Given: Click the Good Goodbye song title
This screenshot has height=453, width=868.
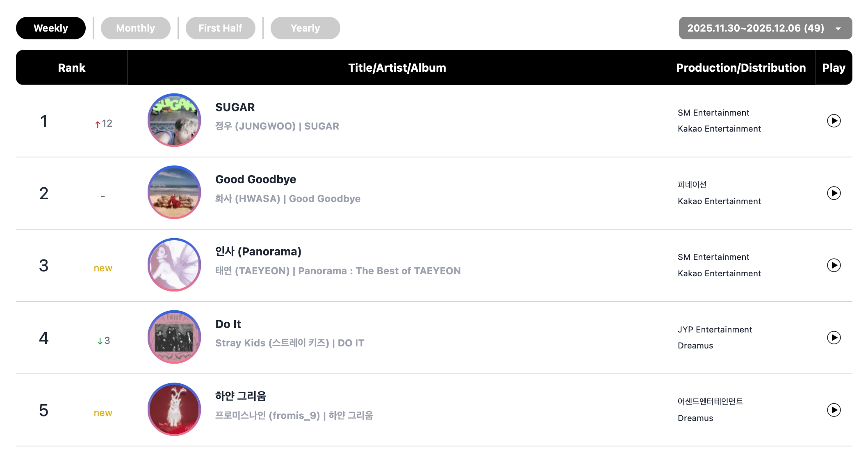Looking at the screenshot, I should [255, 180].
